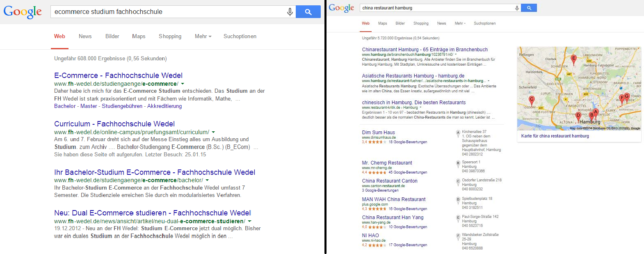Expand arrow after hamburg.de/branchenbuch URL
Screen dimensions: 644x254
(x=456, y=55)
